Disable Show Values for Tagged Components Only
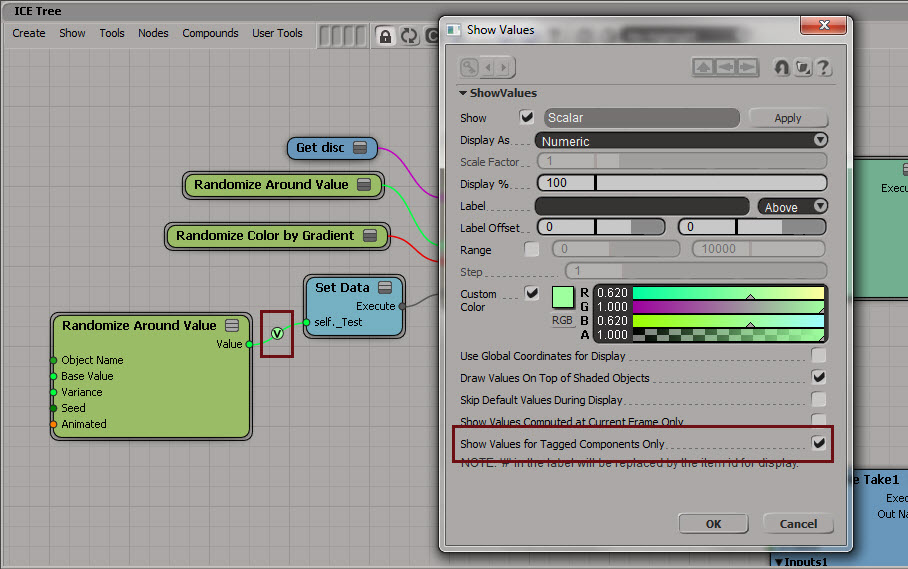 click(x=819, y=443)
